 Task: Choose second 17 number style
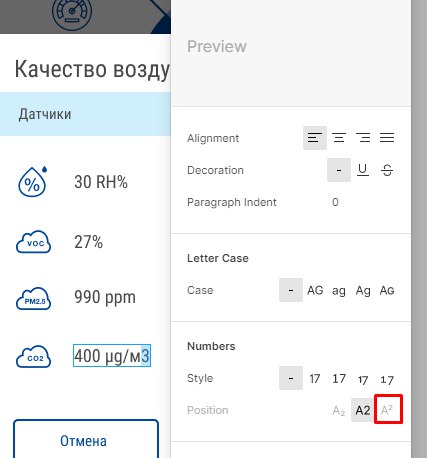click(339, 379)
